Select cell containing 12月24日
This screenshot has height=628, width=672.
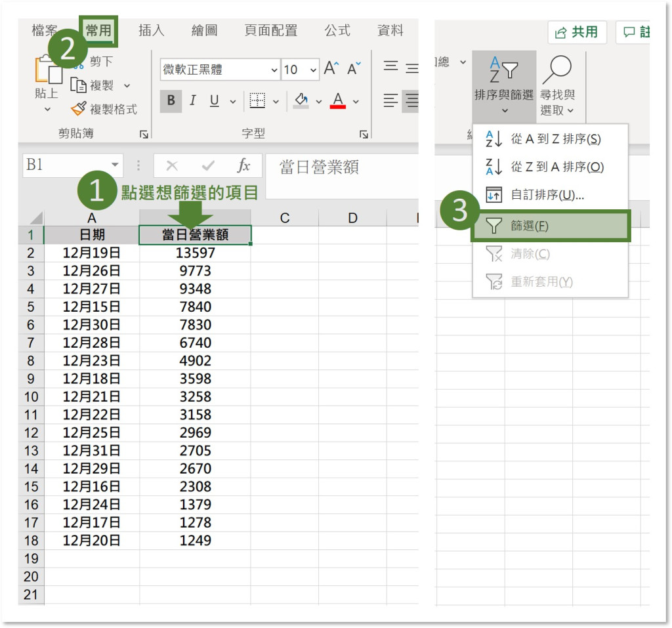[92, 505]
